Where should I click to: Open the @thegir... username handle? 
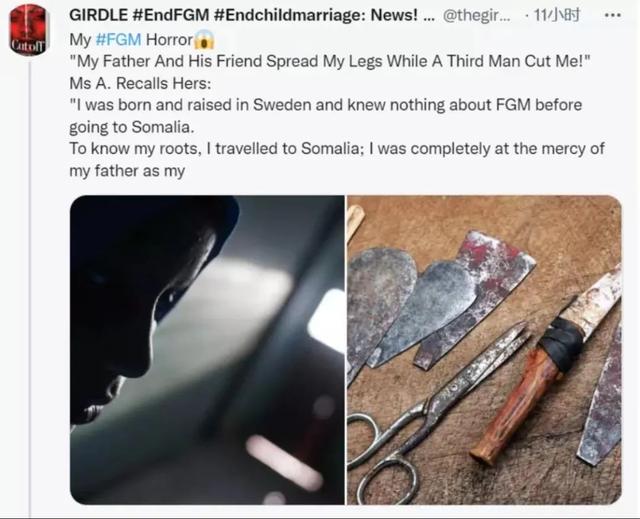point(476,16)
